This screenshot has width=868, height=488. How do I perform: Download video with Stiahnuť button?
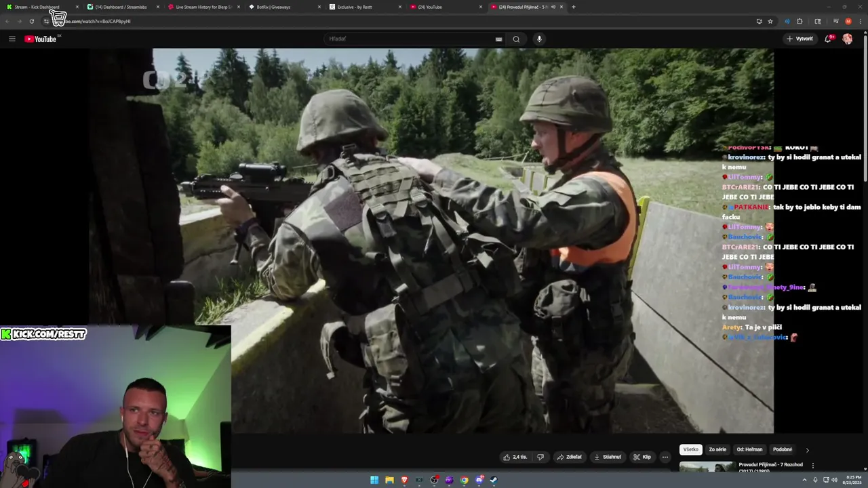(x=608, y=457)
